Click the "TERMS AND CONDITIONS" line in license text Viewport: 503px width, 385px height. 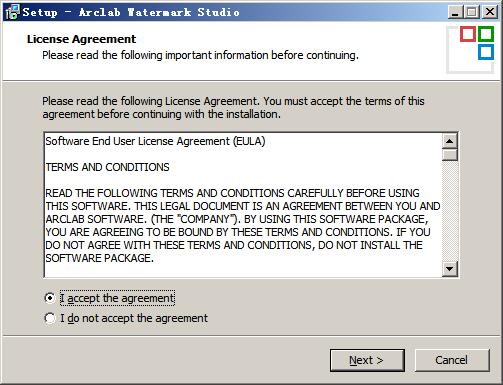pos(107,167)
